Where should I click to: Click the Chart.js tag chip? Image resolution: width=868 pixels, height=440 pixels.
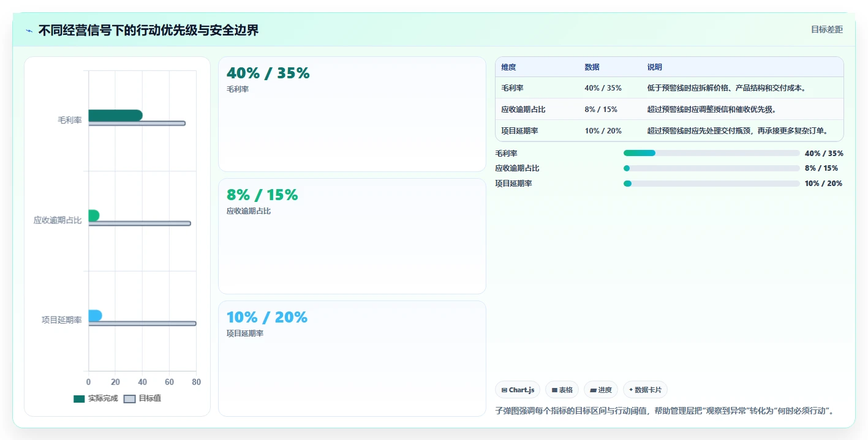coord(518,390)
